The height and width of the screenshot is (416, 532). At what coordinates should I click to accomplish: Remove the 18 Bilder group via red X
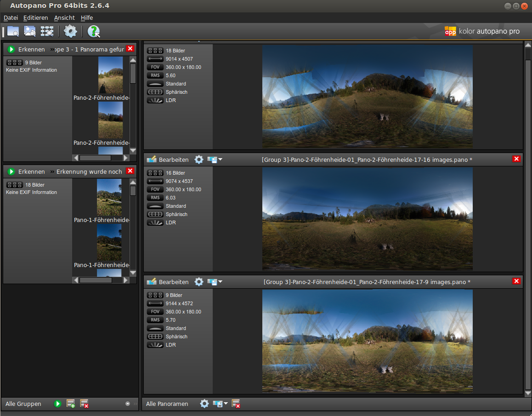130,171
